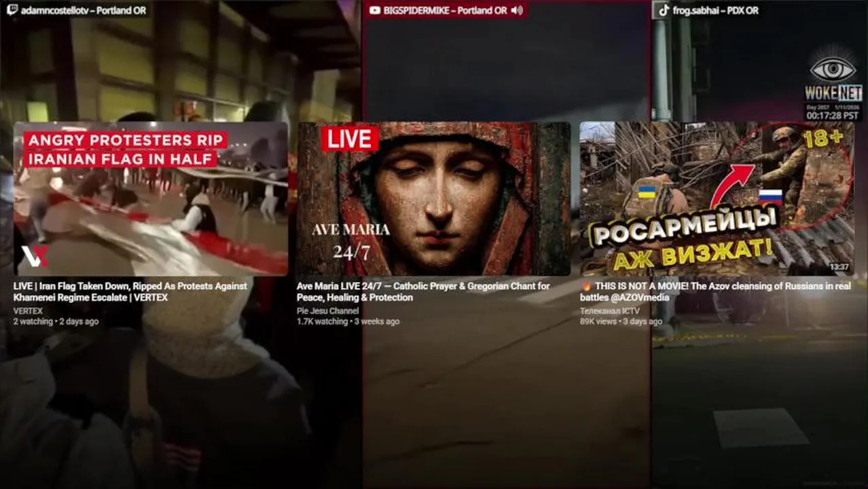Screen dimensions: 868x489
Task: Go to the Pie Jesu Channel name
Action: pyautogui.click(x=327, y=311)
